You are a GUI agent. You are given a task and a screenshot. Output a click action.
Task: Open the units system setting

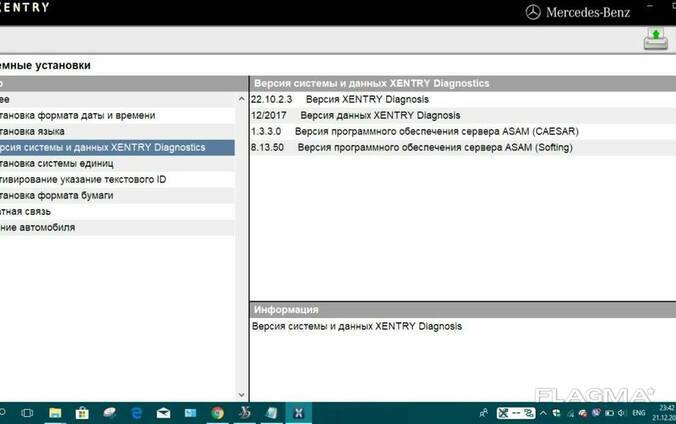pyautogui.click(x=58, y=163)
